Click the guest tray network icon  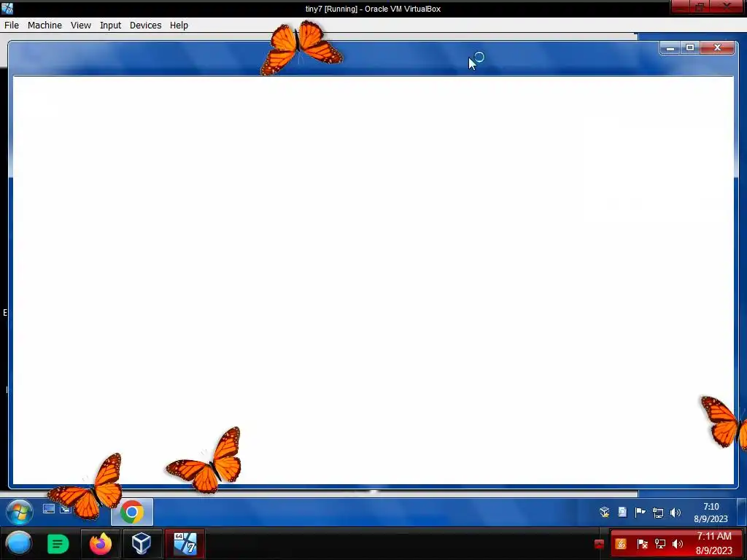[658, 513]
